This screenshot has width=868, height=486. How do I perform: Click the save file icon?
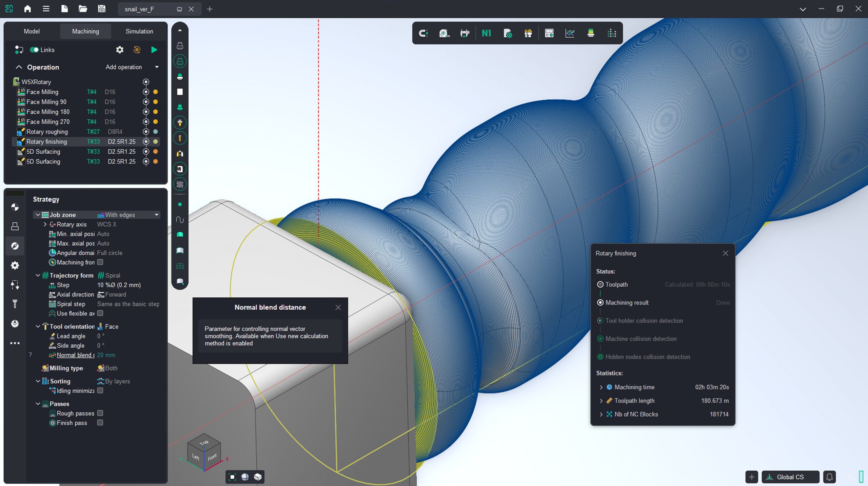[x=101, y=9]
